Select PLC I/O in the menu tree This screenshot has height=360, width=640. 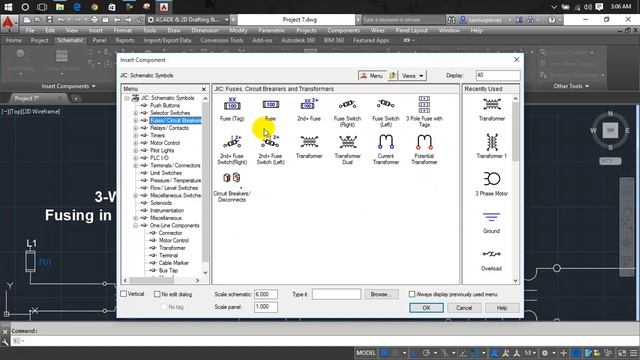coord(159,158)
